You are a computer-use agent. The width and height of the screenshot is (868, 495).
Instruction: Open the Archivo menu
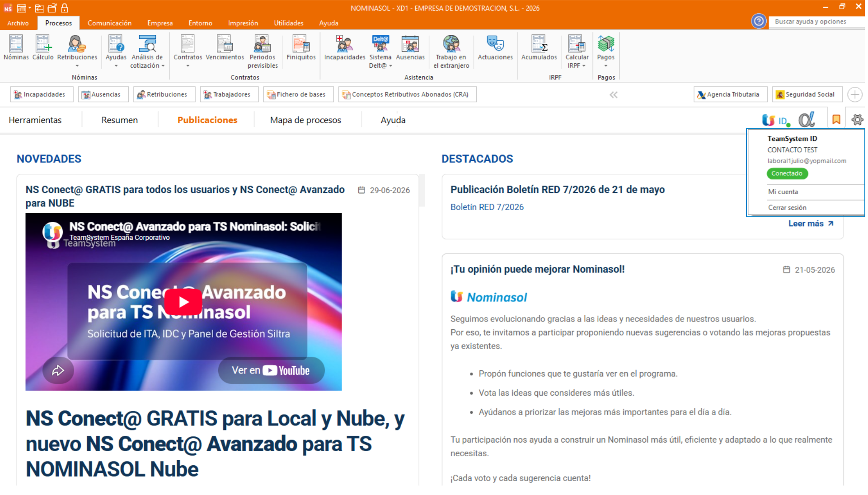click(18, 23)
